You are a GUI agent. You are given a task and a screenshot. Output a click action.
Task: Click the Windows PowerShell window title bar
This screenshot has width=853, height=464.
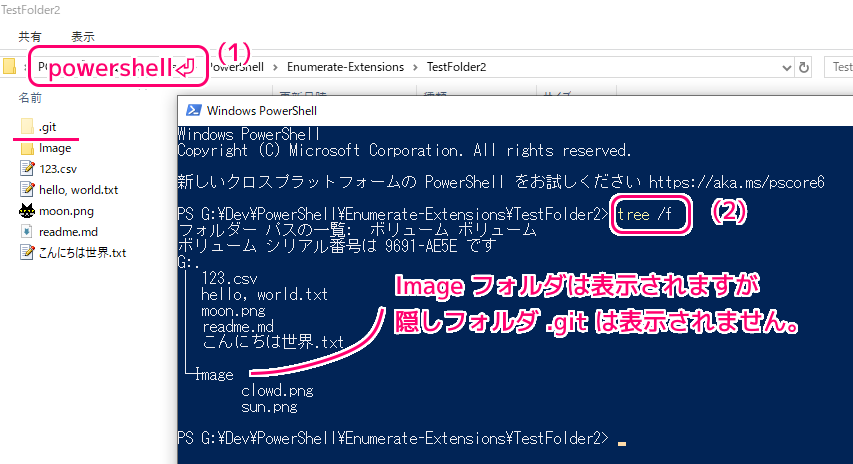coord(500,110)
